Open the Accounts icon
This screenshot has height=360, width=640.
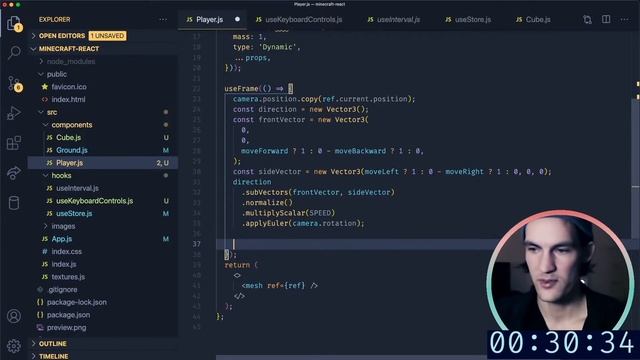tap(13, 316)
